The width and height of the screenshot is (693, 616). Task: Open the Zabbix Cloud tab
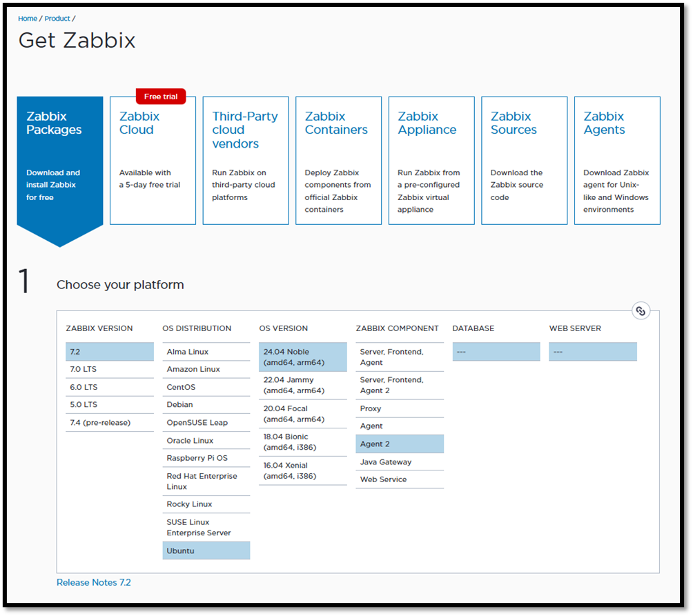coord(153,160)
